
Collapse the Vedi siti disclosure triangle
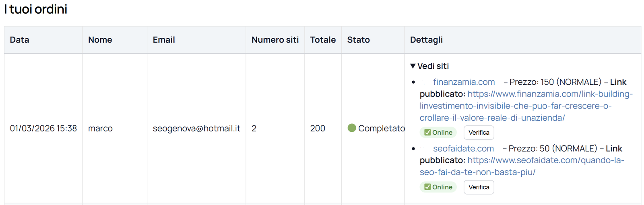(x=413, y=66)
